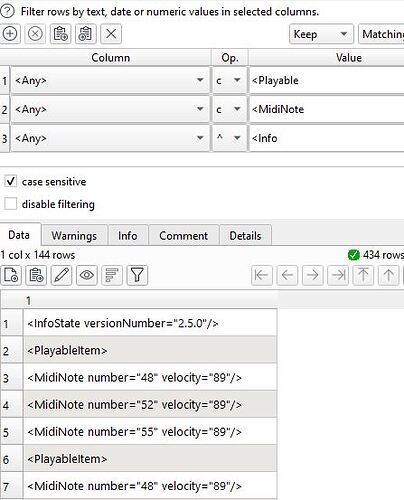Click the <MidiNote value input field
The image size is (404, 500).
[327, 109]
